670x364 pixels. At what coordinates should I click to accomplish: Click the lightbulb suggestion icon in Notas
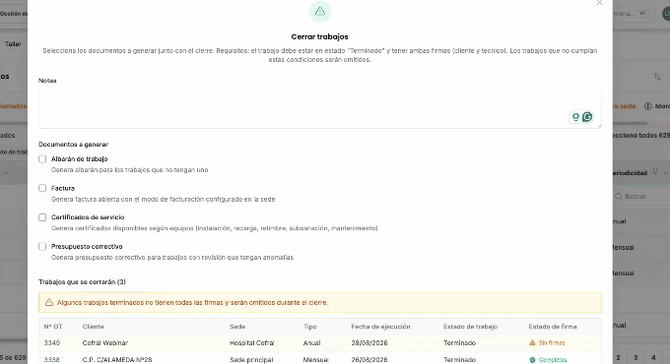click(576, 117)
